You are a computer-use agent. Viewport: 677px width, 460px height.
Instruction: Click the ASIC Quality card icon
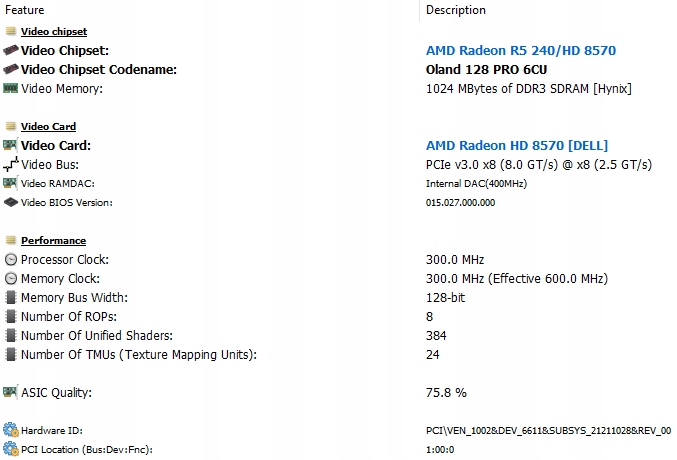(x=10, y=392)
